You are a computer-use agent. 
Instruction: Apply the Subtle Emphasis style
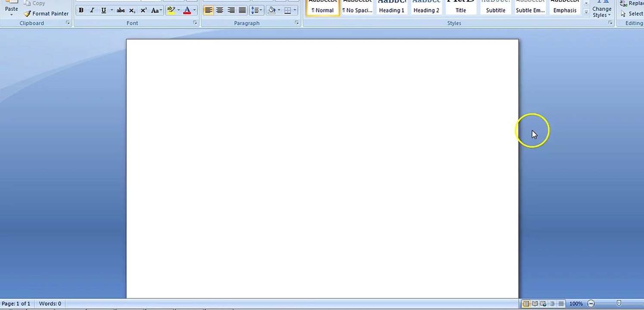click(530, 7)
